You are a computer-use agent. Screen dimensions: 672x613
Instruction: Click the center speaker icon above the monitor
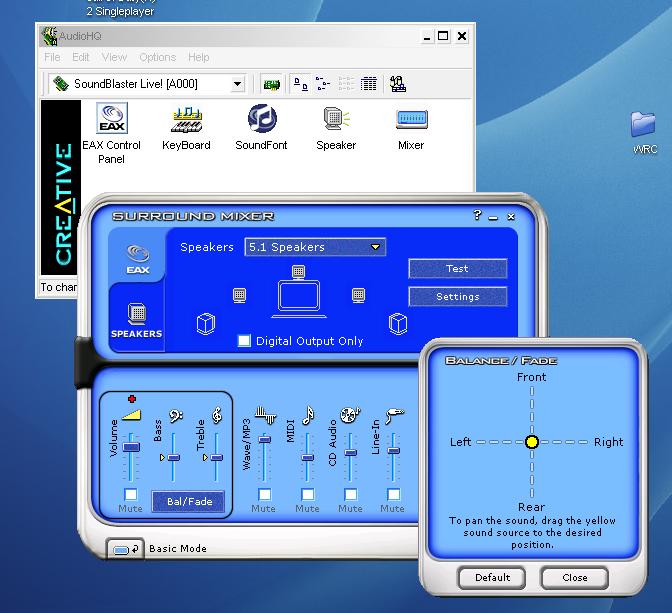(298, 272)
